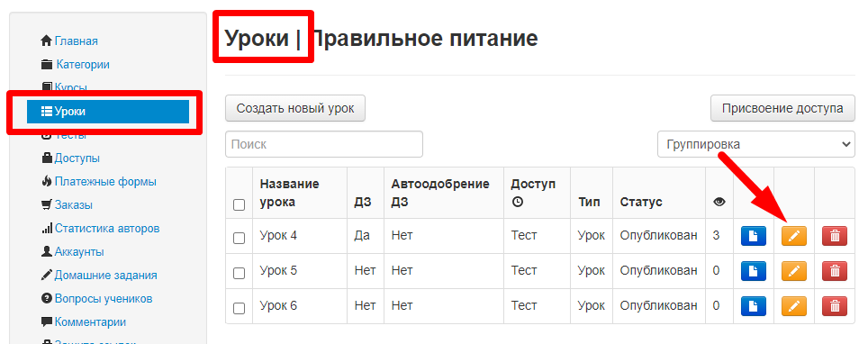Open Статистика авторов page

point(107,228)
